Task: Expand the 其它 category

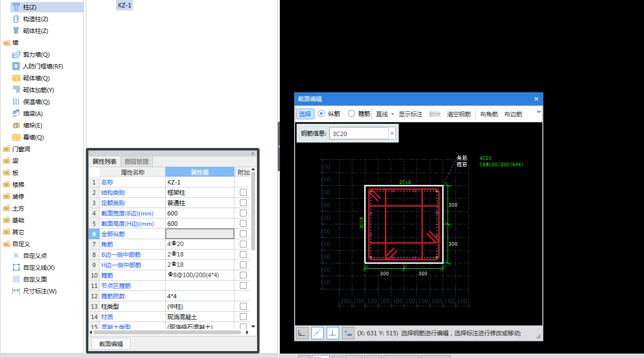Action: pos(6,232)
